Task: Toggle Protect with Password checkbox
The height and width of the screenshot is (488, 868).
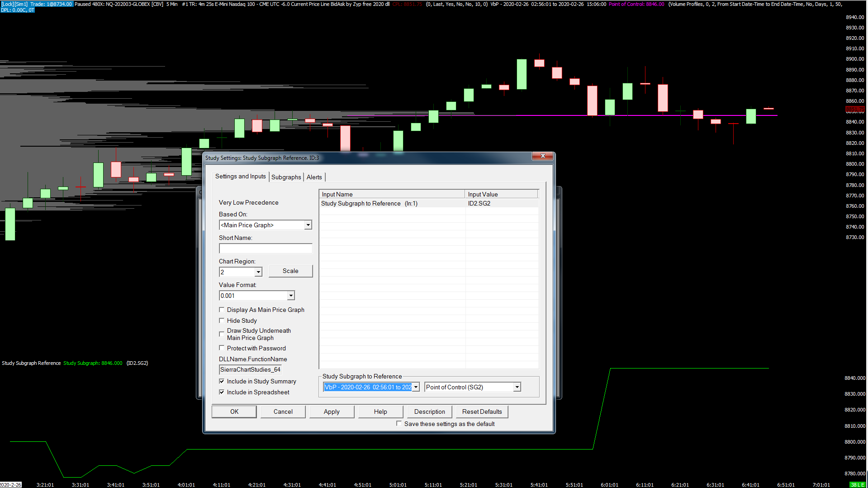Action: [222, 348]
